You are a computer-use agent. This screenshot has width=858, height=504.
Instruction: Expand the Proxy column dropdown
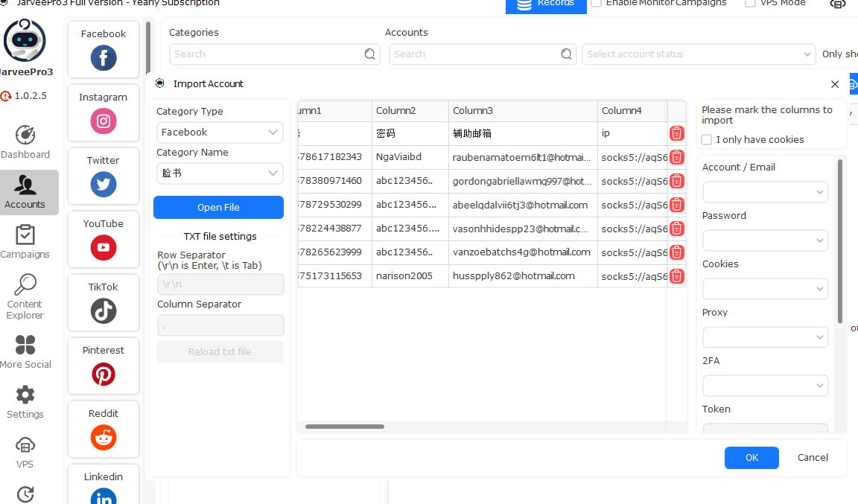pos(765,337)
